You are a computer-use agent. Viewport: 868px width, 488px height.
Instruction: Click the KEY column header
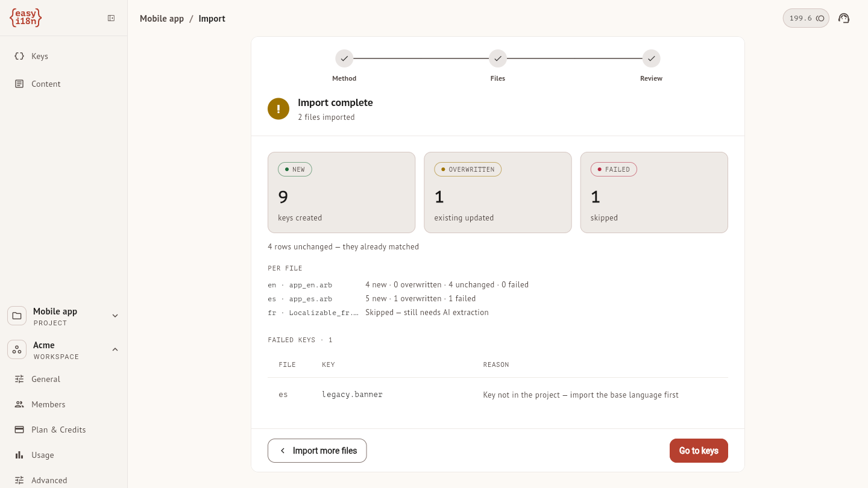coord(329,365)
